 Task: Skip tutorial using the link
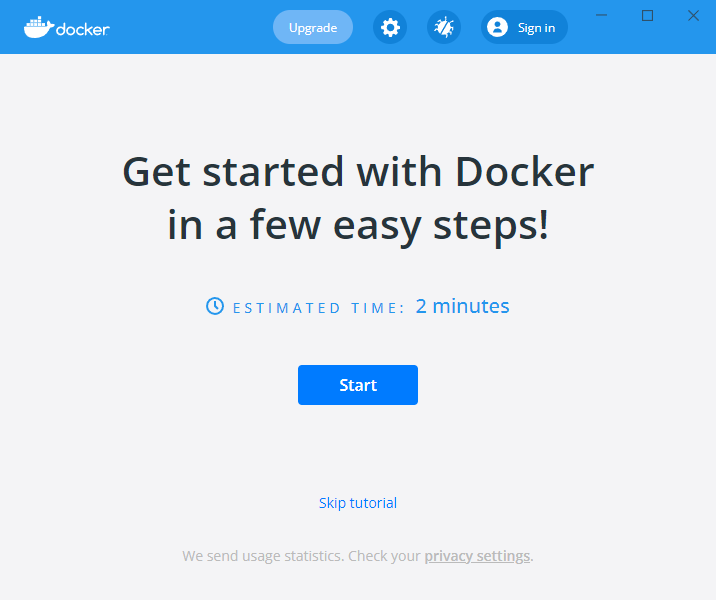(358, 503)
